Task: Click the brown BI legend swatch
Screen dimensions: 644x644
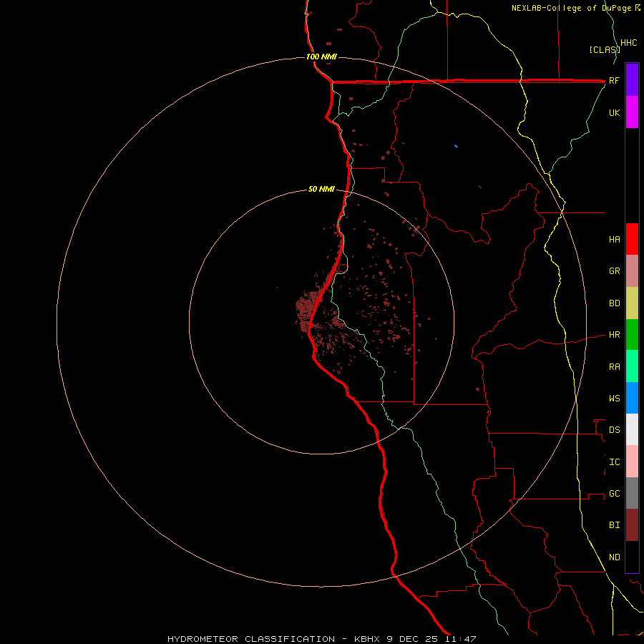Action: tap(632, 525)
